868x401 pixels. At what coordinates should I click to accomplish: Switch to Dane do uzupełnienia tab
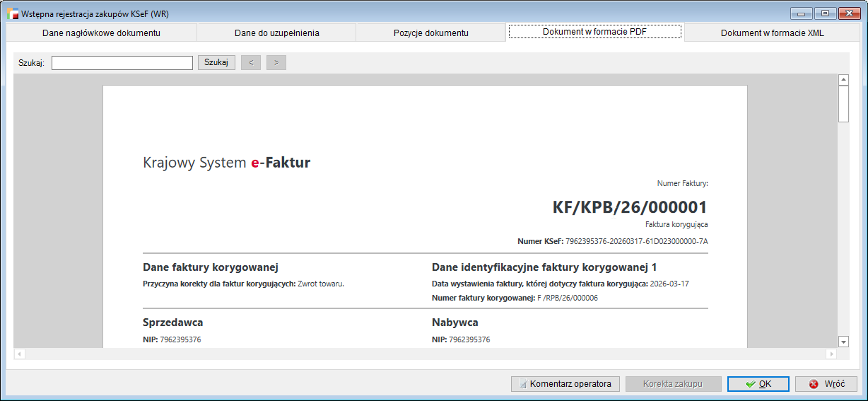pyautogui.click(x=276, y=33)
